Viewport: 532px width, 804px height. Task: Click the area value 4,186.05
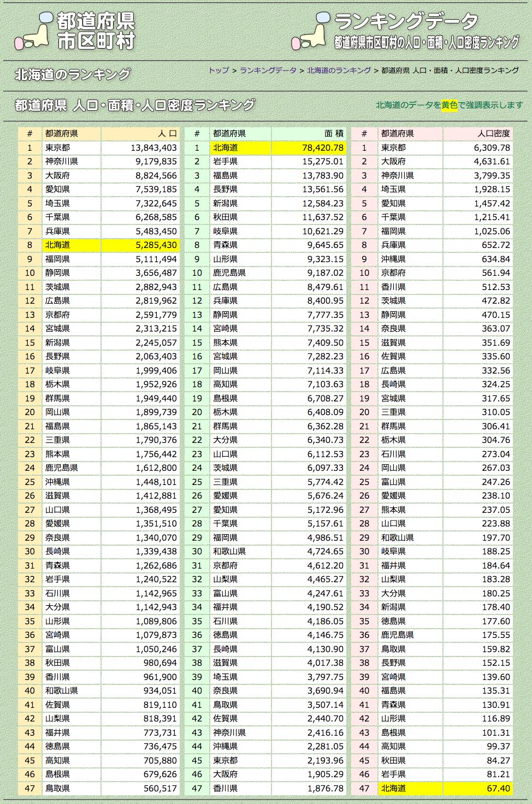[326, 621]
